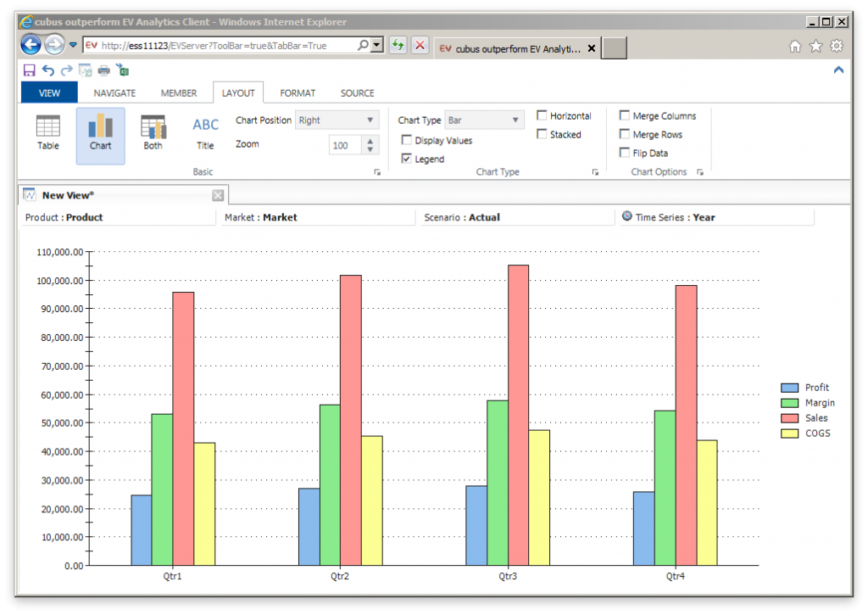Click the Save icon in the toolbar

point(28,70)
